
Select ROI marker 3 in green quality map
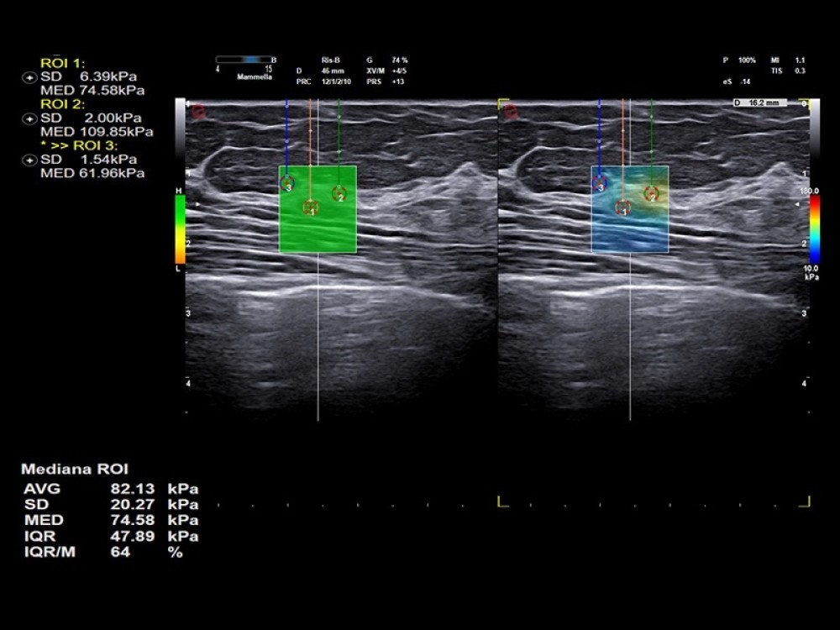(287, 181)
